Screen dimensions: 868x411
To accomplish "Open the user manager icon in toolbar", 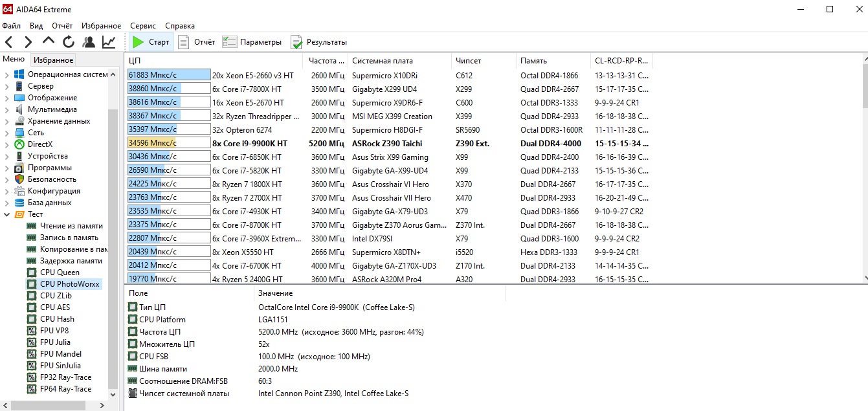I will tap(89, 42).
